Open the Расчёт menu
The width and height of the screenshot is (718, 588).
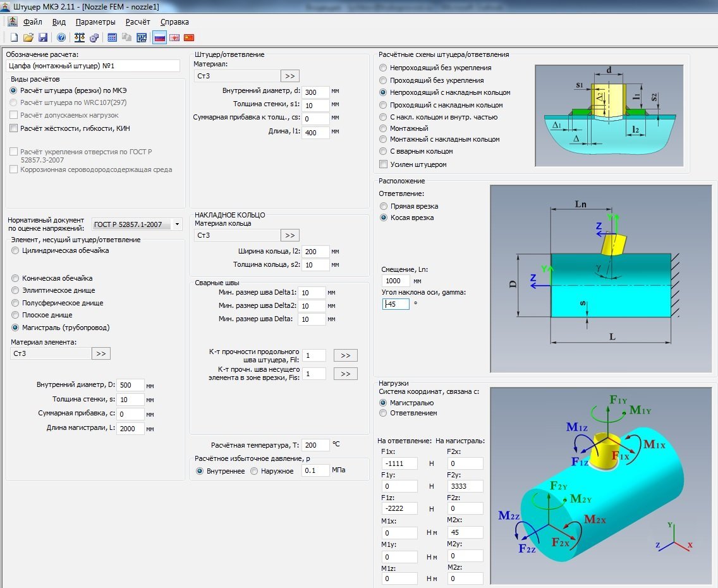138,22
